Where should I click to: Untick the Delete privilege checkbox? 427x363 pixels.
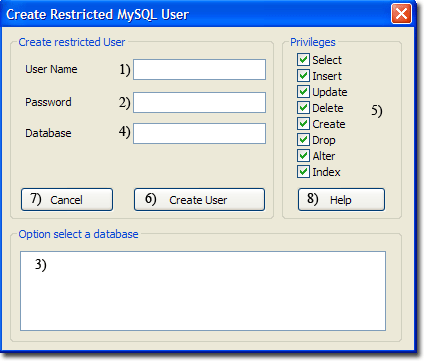coord(303,108)
